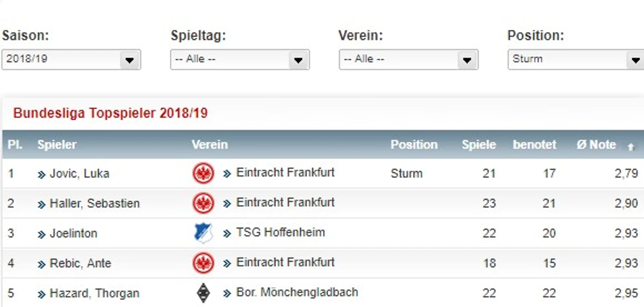Open Bor. Mönchengladbach club link
The height and width of the screenshot is (307, 644).
point(297,292)
